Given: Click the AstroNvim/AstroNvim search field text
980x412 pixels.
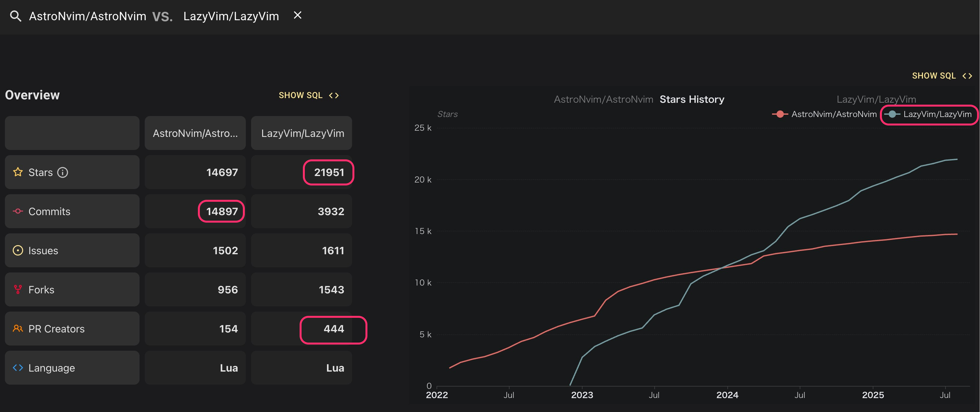Looking at the screenshot, I should [x=87, y=16].
